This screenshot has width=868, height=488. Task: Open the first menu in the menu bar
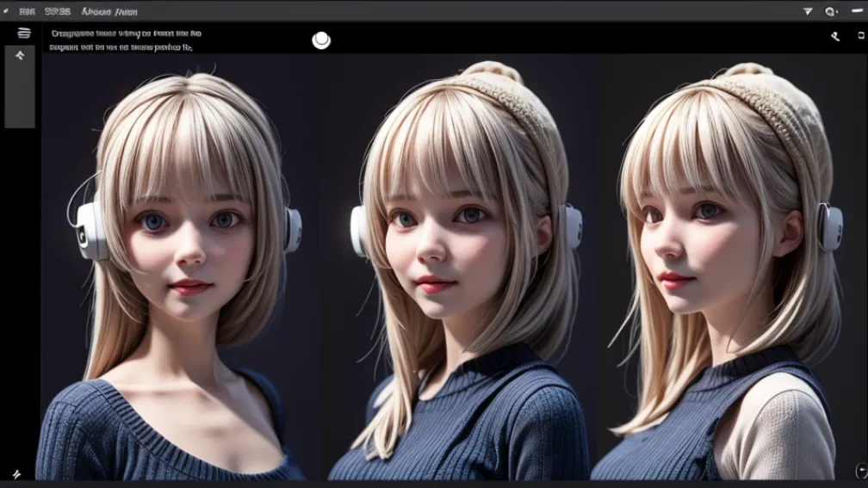tap(28, 11)
